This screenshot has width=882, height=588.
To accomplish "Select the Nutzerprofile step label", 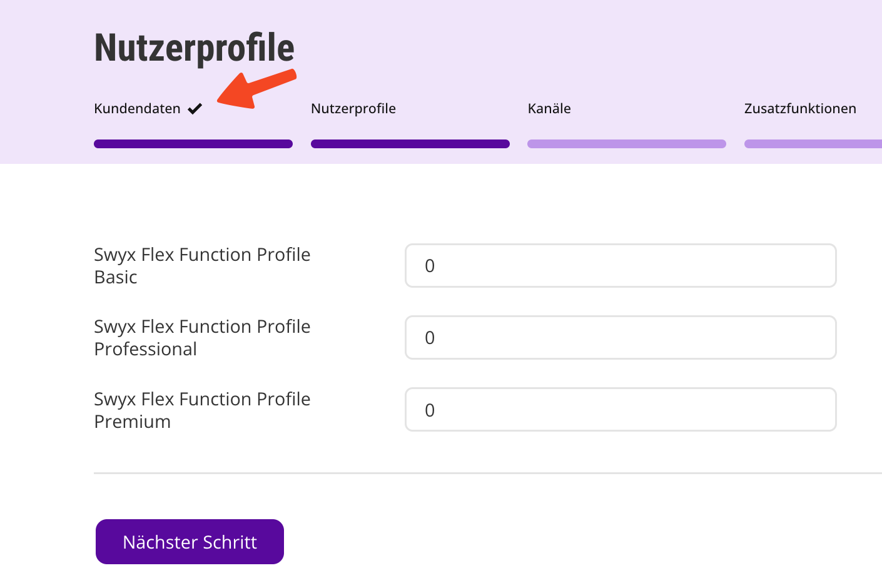I will click(x=353, y=109).
